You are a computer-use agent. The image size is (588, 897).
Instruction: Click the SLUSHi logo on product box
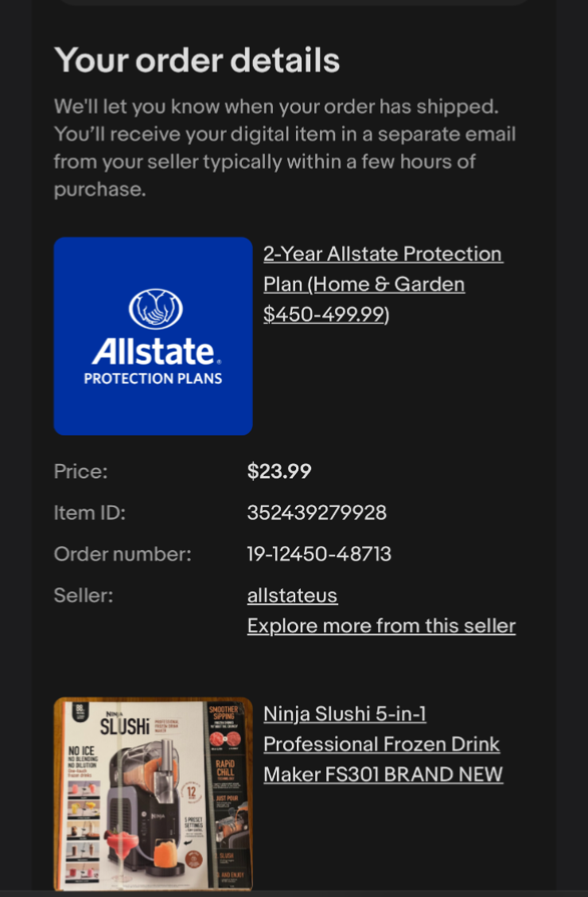pos(127,726)
